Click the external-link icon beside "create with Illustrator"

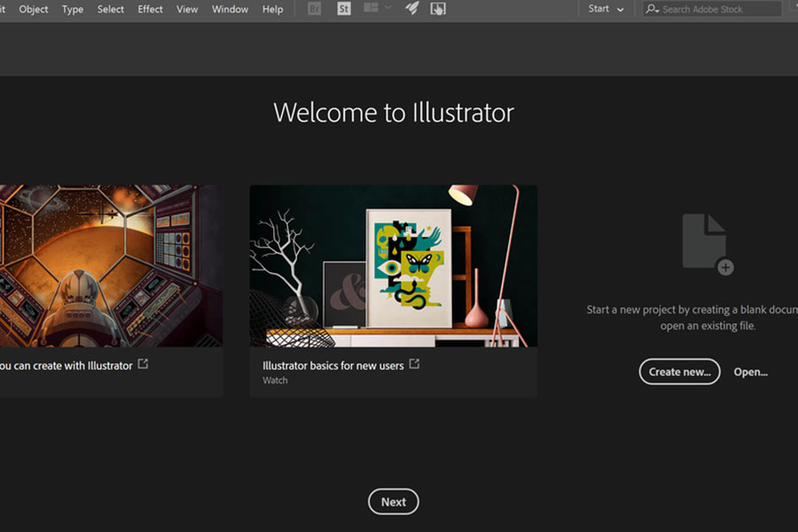(x=143, y=364)
